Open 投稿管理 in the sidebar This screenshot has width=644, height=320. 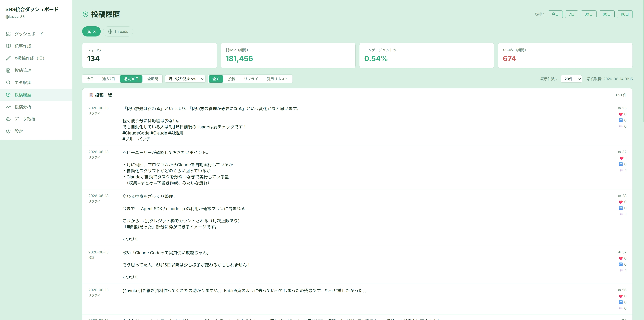pos(36,70)
